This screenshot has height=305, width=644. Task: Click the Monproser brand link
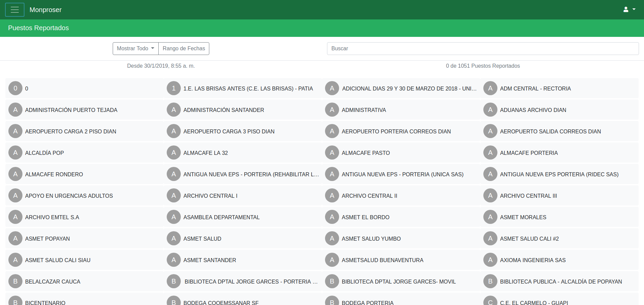(46, 10)
